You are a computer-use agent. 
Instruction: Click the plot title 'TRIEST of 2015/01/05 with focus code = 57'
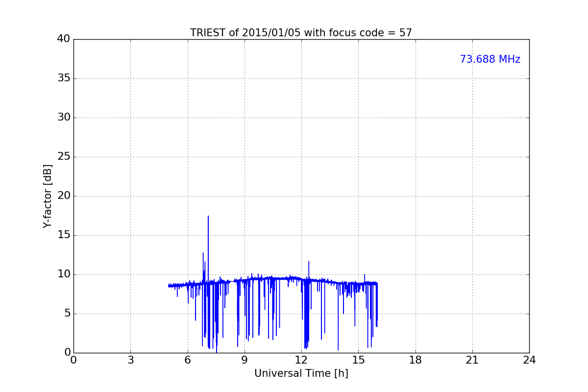pos(301,33)
